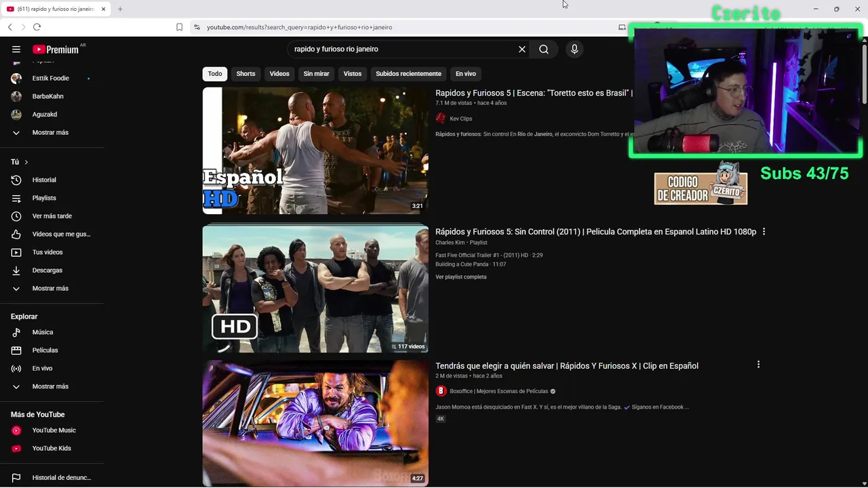
Task: Select the Shorts filter chip
Action: 245,74
